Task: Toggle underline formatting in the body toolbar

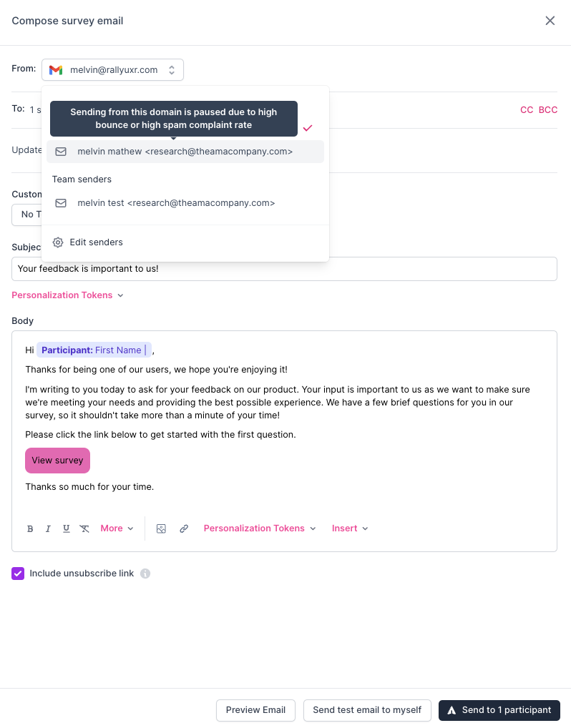Action: [x=66, y=528]
